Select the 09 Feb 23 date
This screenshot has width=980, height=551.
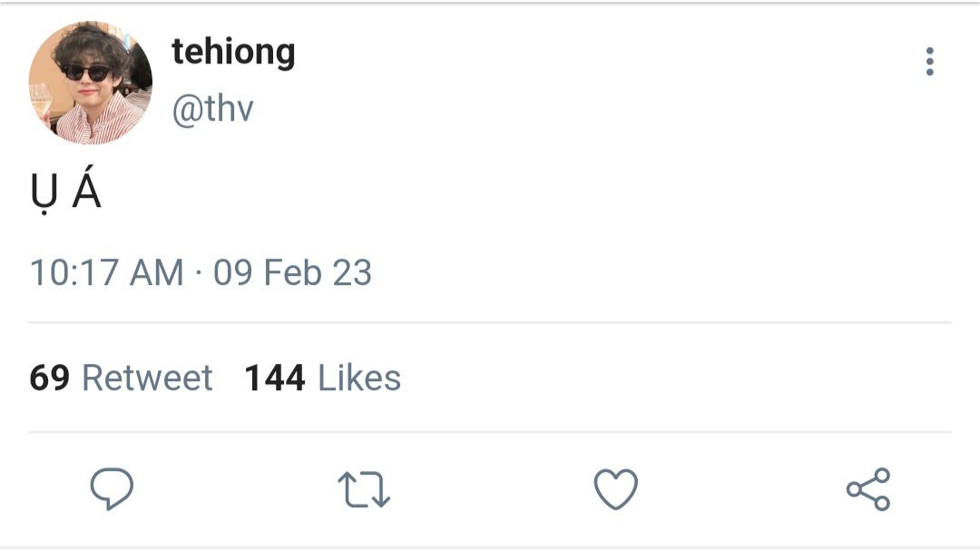pyautogui.click(x=292, y=272)
